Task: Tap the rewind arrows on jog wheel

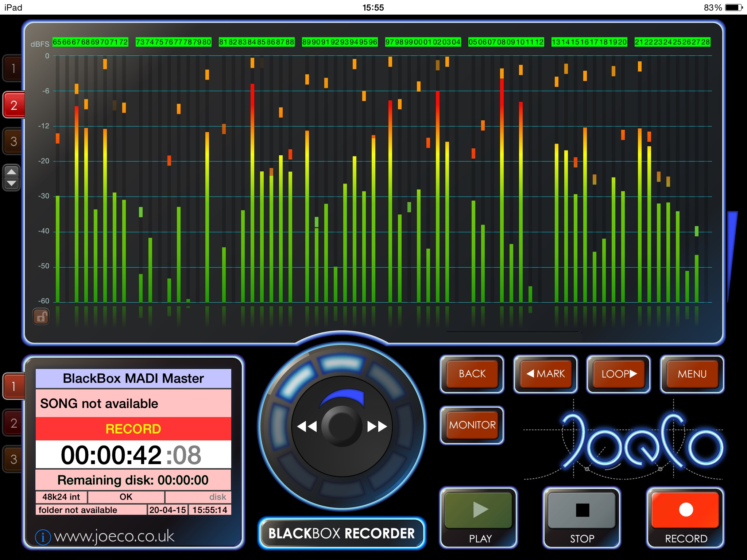Action: 307,426
